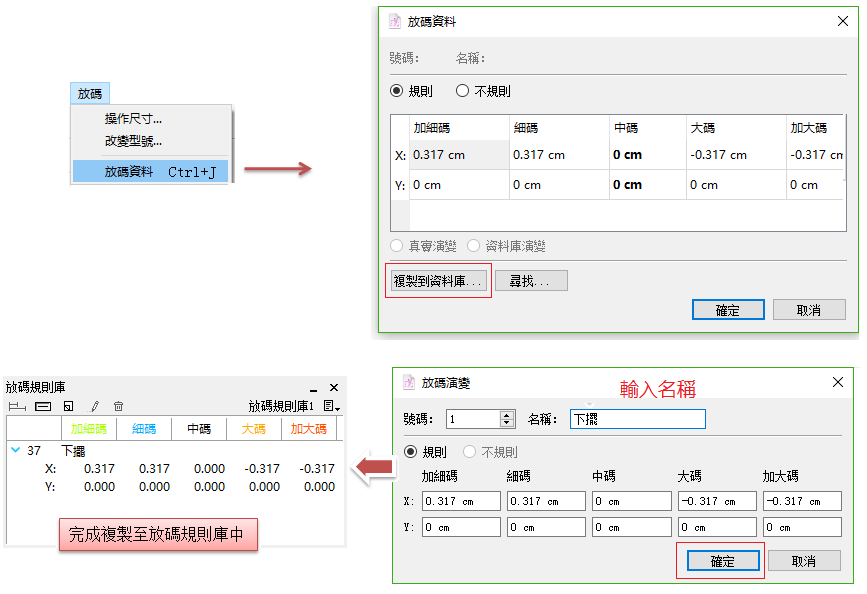The width and height of the screenshot is (867, 594).
Task: Collapse the 37 下擺 rule row
Action: (15, 451)
